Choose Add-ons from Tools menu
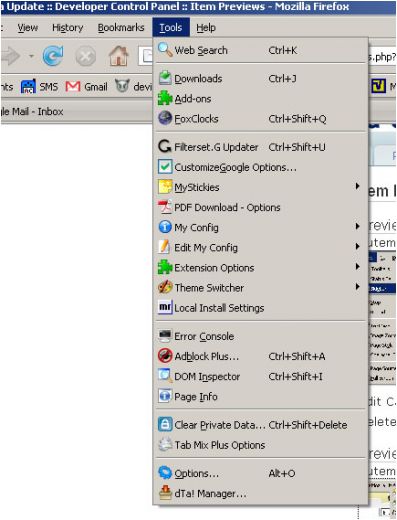The image size is (397, 520). (261, 98)
